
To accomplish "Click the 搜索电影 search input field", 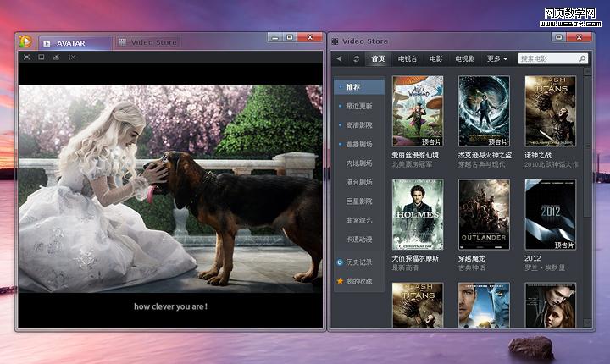I will [546, 59].
